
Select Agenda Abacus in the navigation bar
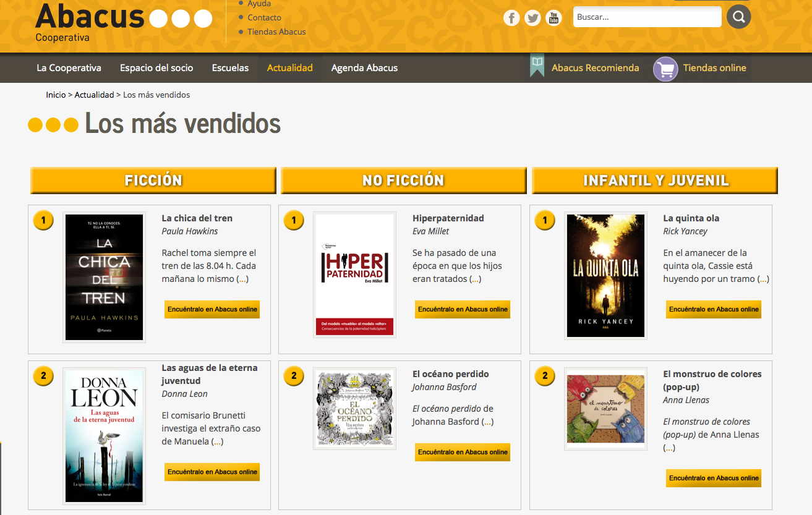tap(364, 68)
